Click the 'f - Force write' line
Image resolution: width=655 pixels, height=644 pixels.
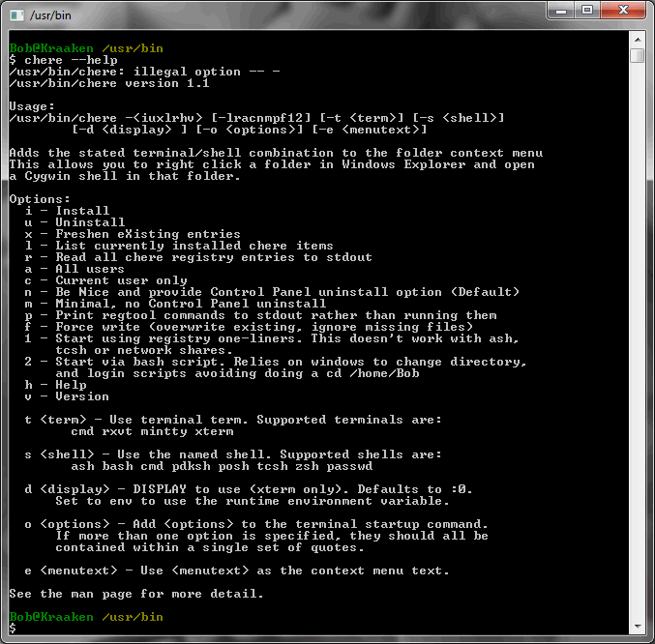point(249,327)
